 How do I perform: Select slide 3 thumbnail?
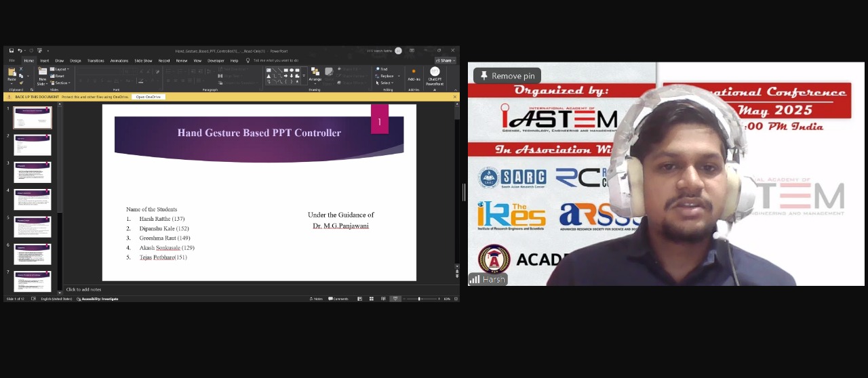33,171
